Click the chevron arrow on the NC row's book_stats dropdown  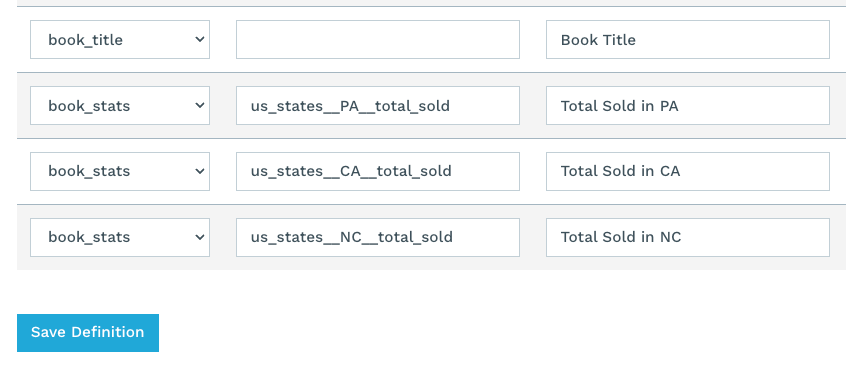[200, 237]
